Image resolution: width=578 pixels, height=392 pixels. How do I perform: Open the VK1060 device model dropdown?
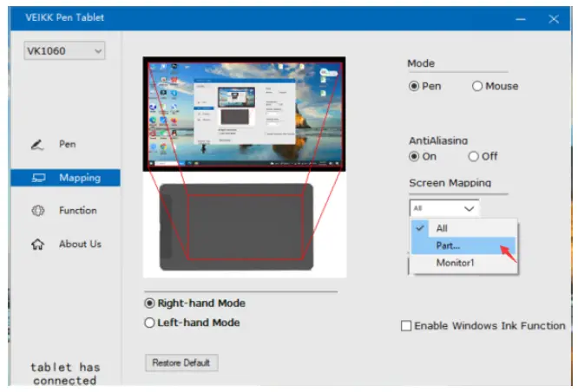[64, 50]
